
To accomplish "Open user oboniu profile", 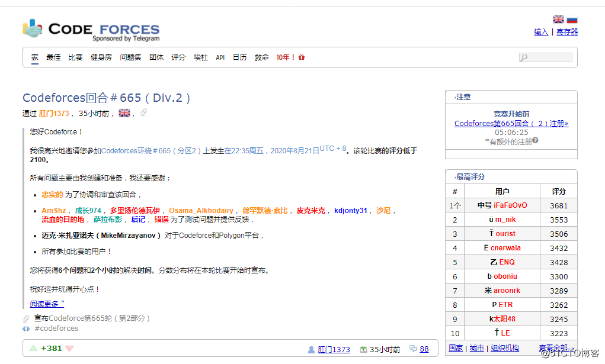I will click(505, 276).
